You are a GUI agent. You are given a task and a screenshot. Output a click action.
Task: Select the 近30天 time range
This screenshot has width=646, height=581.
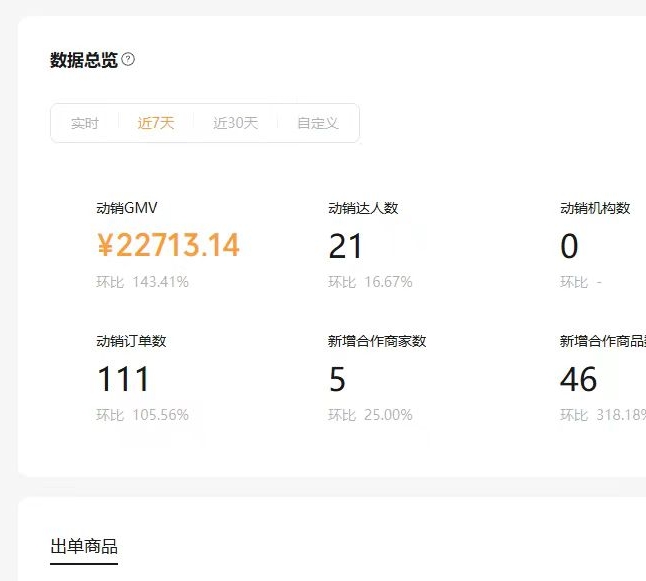pos(235,123)
